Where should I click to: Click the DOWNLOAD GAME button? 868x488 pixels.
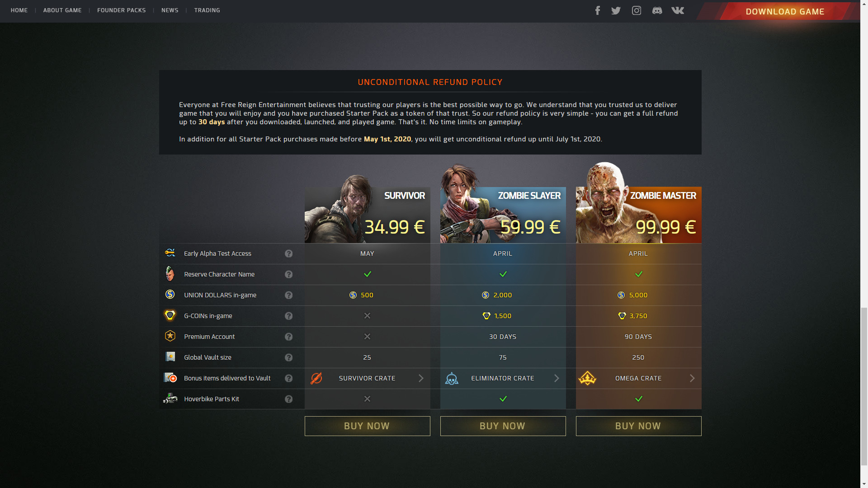785,11
